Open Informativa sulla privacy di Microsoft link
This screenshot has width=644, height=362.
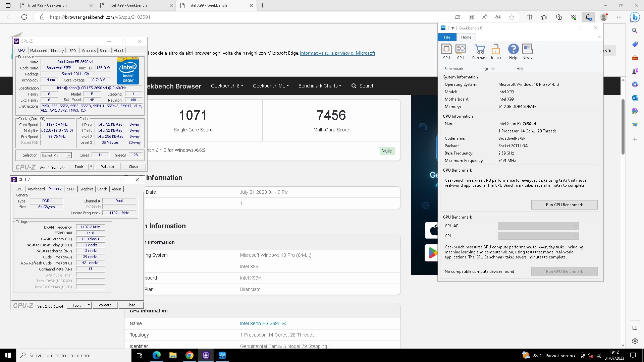[x=337, y=53]
